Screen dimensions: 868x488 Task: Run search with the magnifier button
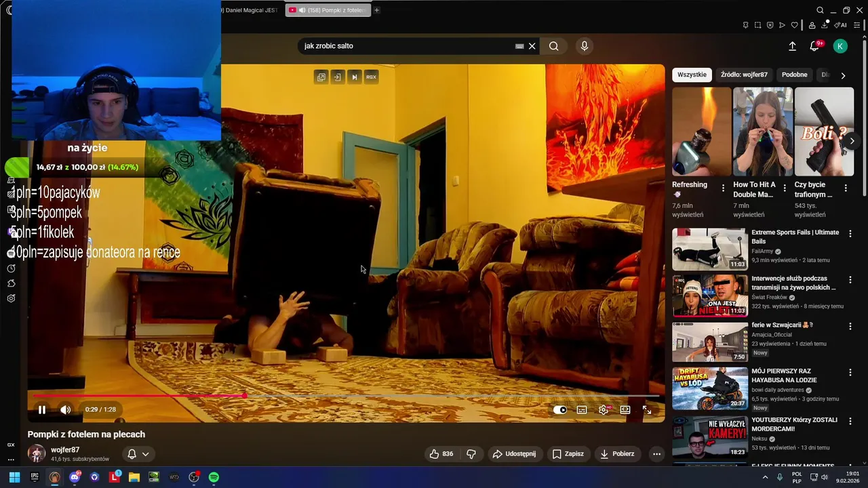click(554, 46)
